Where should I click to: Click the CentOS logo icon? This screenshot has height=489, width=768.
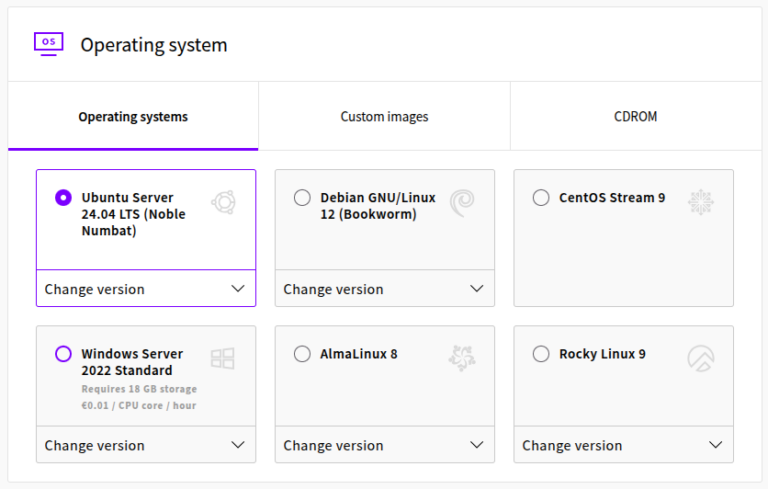[701, 202]
